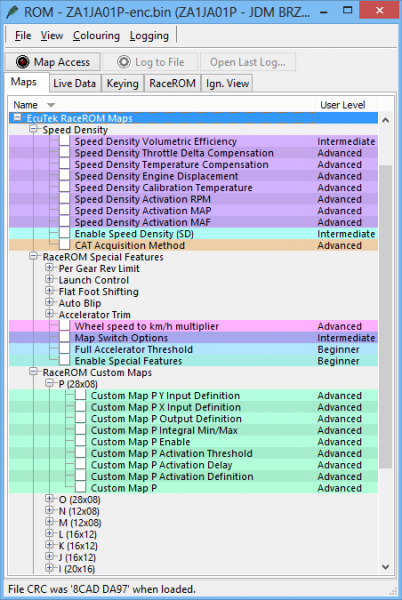Tick the CAT Acquisition Method checkbox

[x=65, y=245]
